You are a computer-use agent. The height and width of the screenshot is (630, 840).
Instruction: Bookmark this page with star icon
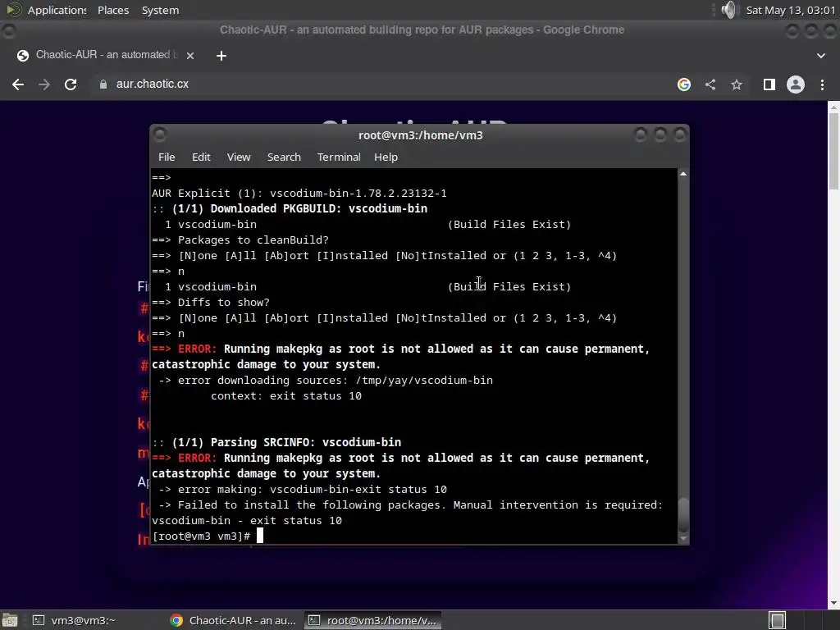[x=737, y=84]
